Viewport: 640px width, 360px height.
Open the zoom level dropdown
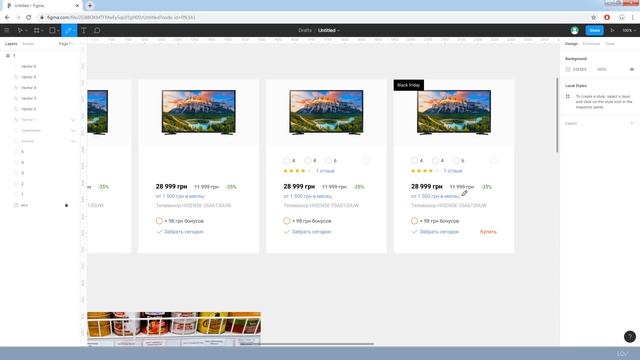[629, 30]
